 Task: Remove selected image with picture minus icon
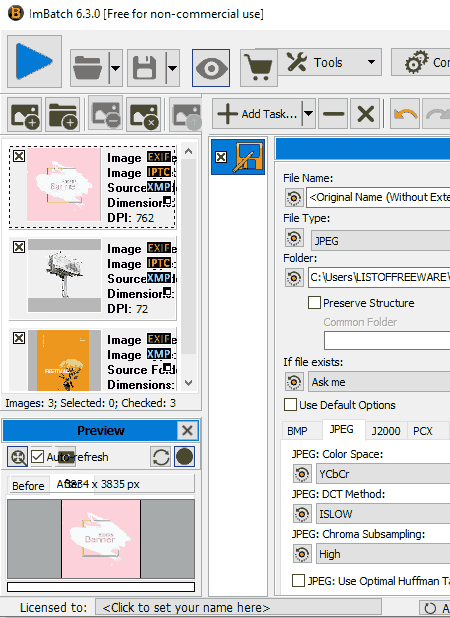point(105,115)
